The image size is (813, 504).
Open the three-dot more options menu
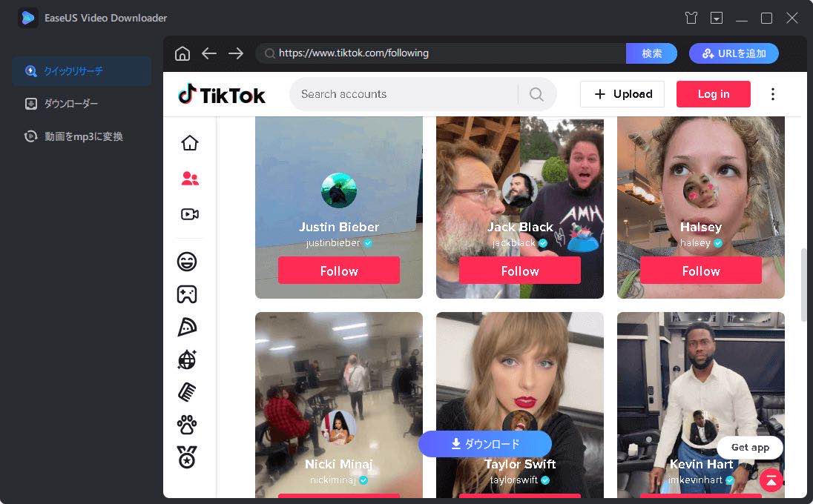point(773,94)
